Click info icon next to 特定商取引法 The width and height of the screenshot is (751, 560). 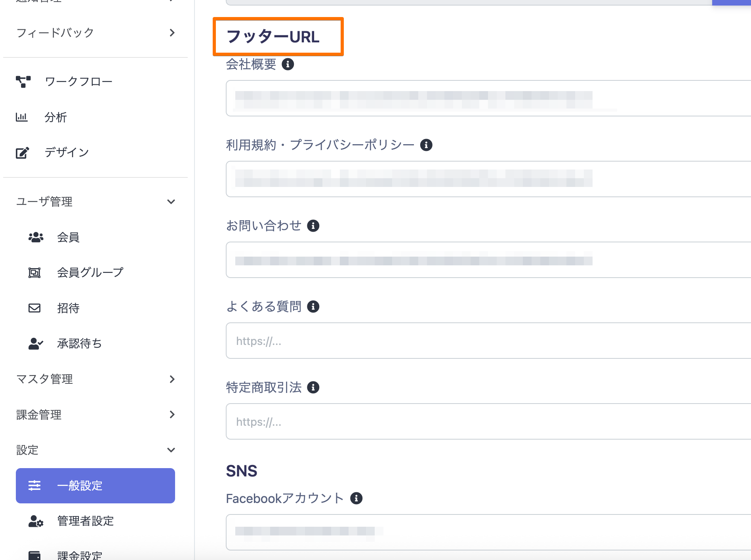313,387
